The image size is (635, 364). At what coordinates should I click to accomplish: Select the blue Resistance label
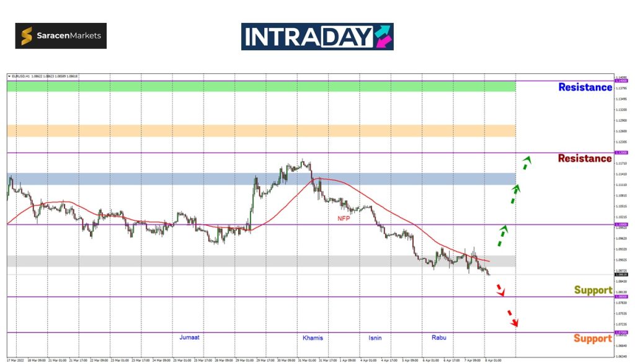[585, 87]
